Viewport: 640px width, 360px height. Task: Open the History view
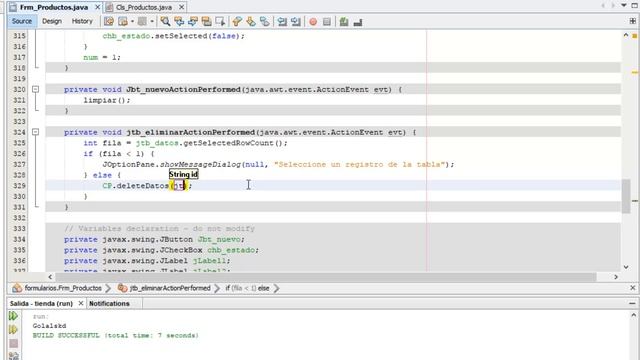click(x=82, y=21)
